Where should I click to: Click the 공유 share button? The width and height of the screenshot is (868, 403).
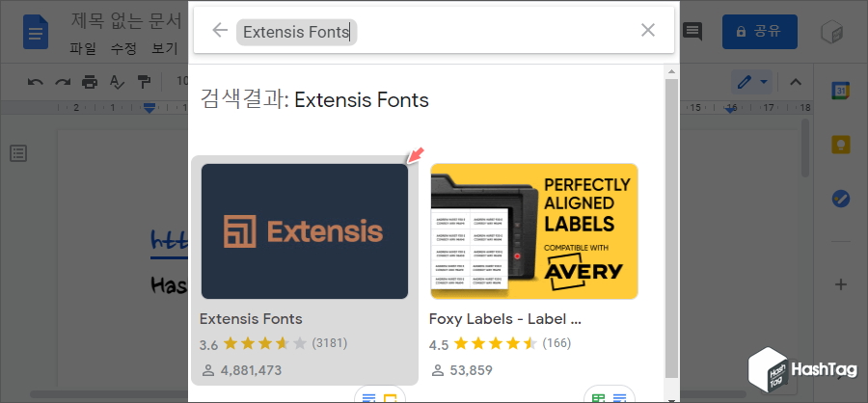point(760,32)
